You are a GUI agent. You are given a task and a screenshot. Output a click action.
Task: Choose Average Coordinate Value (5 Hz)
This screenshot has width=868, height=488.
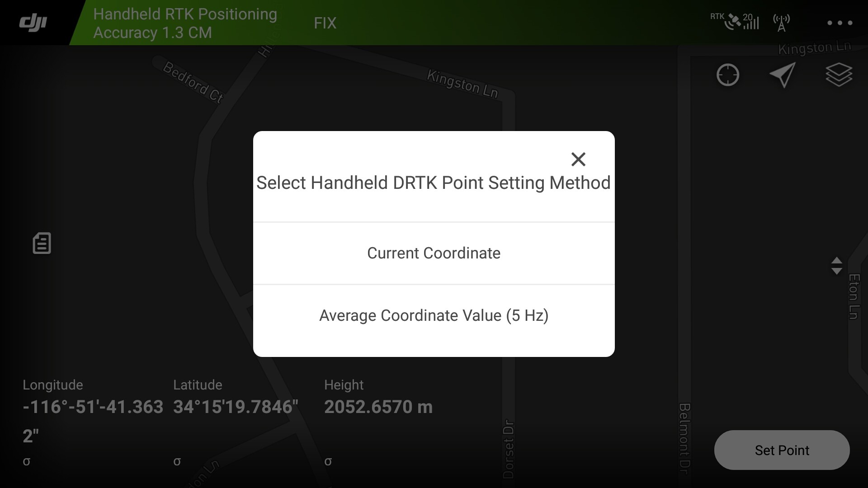click(434, 316)
